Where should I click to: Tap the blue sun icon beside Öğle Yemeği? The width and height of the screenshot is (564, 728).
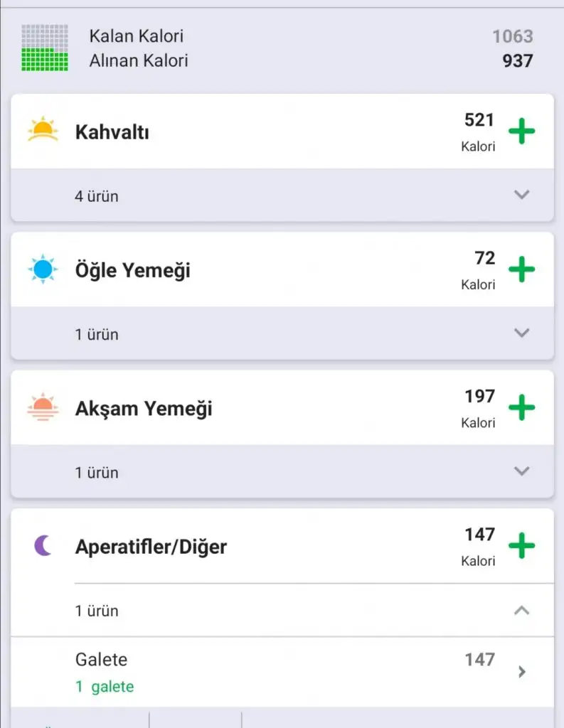pyautogui.click(x=43, y=269)
